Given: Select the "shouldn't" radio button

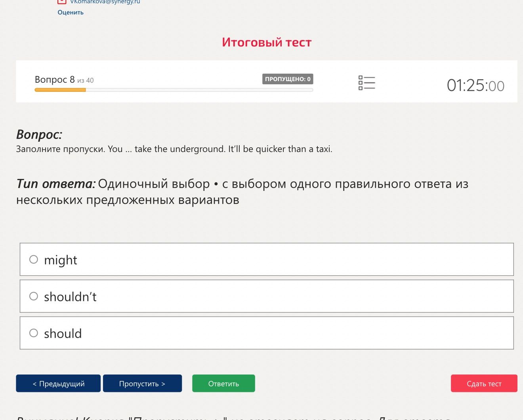Looking at the screenshot, I should pyautogui.click(x=34, y=296).
